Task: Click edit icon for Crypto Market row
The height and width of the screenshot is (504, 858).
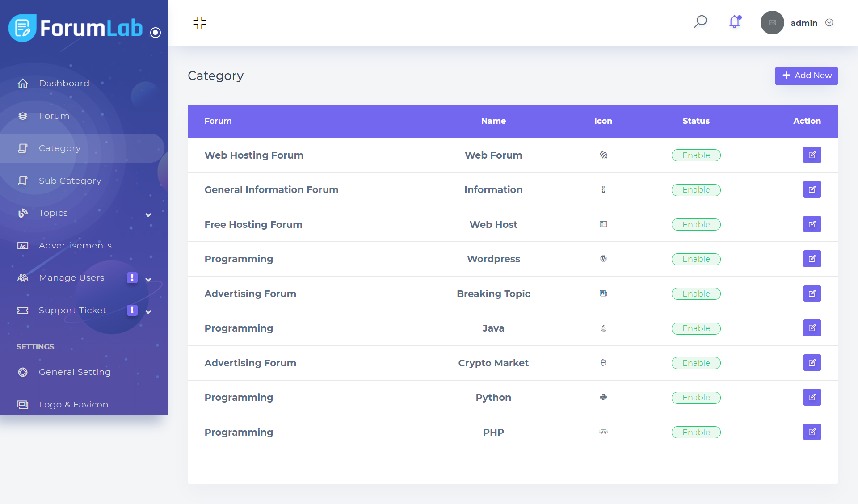Action: coord(812,363)
